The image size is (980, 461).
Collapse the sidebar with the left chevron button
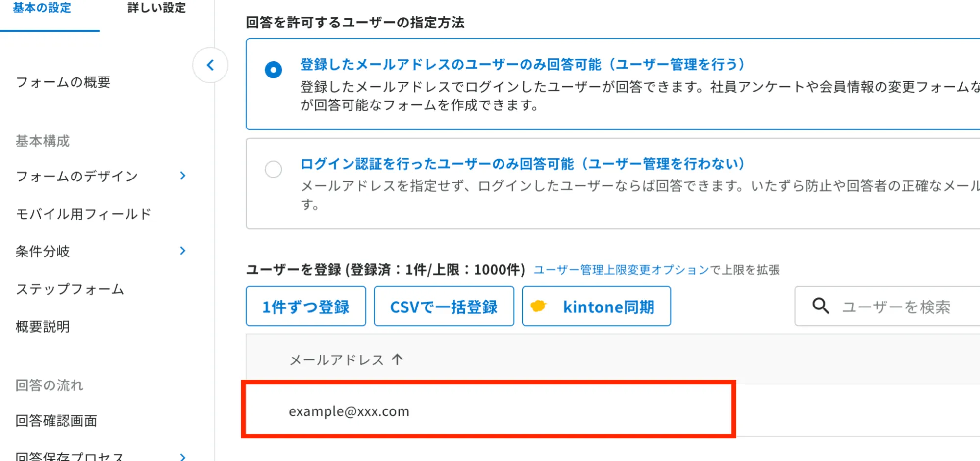tap(210, 65)
